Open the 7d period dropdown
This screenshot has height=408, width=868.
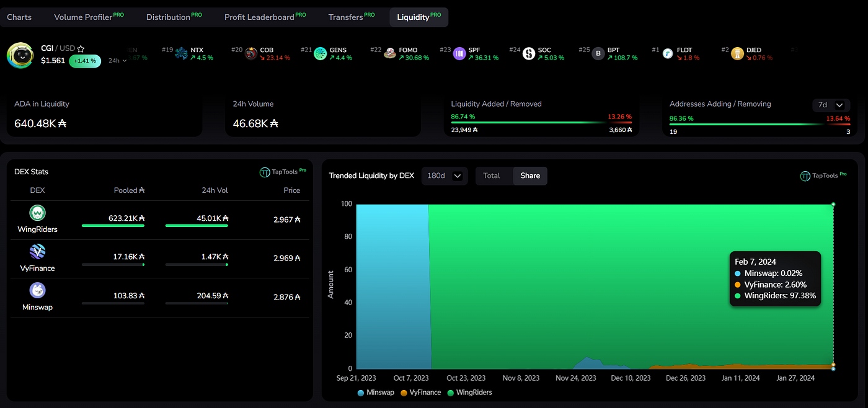831,105
